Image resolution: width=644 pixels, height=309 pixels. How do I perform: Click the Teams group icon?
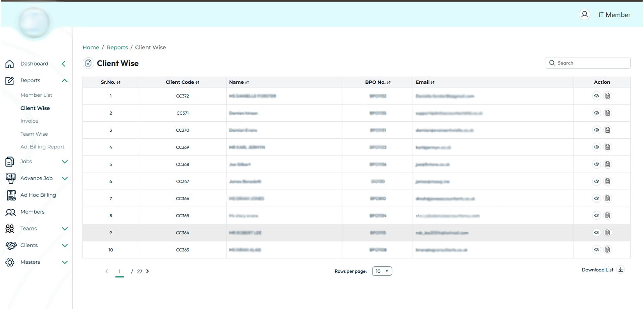coord(10,229)
